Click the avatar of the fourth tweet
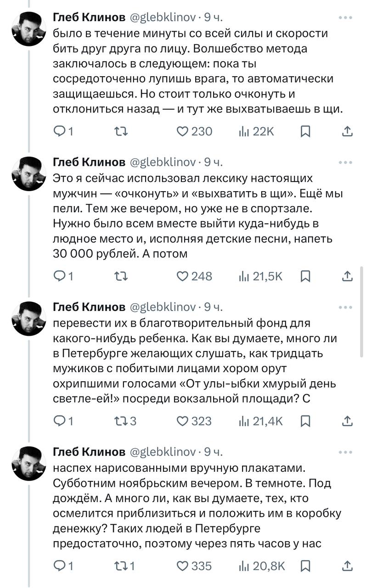 point(28,463)
